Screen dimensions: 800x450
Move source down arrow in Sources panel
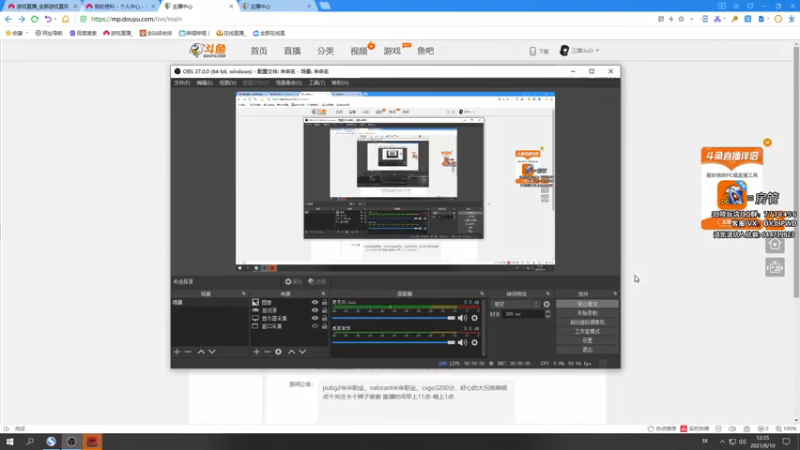[303, 352]
